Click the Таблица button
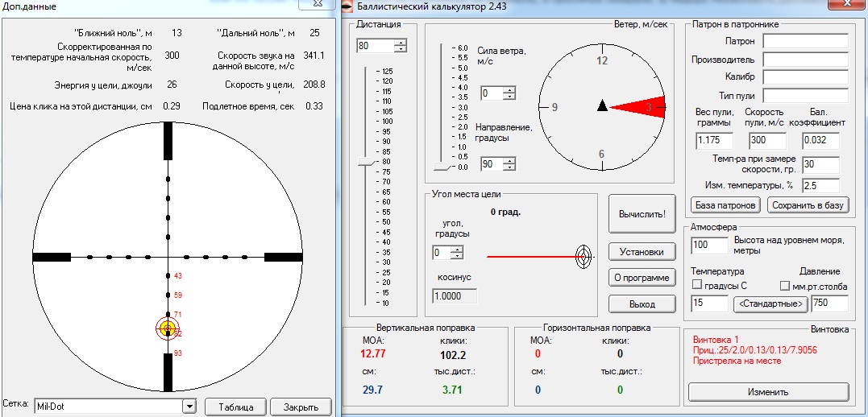Screen dimensions: 868x417 pos(235,407)
